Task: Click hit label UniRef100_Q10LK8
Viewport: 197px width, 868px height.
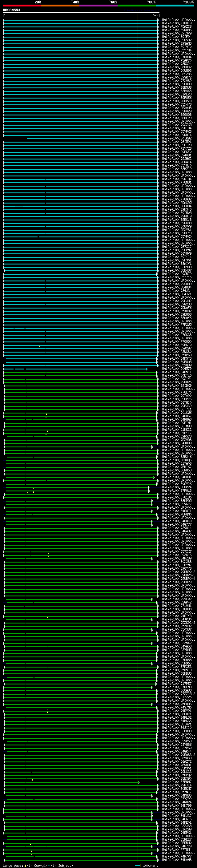Action: coord(176,94)
